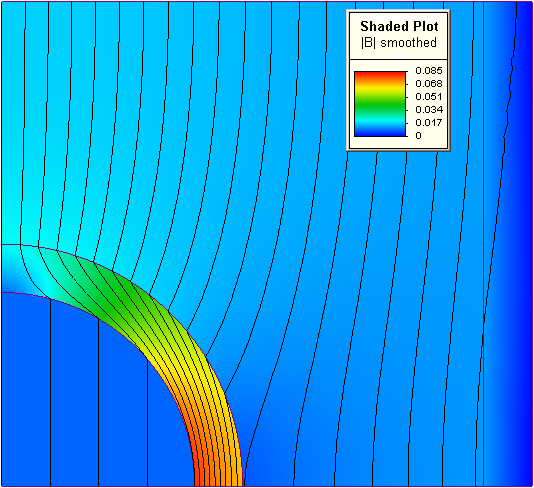The image size is (534, 488).
Task: Select the 0.068 legend value
Action: click(x=429, y=83)
